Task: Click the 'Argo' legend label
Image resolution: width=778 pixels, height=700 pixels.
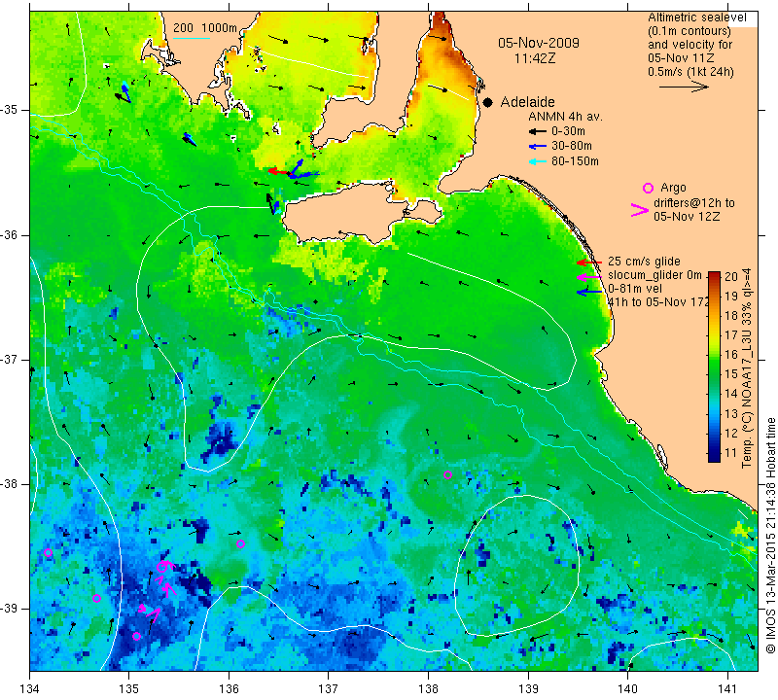Action: click(x=673, y=188)
